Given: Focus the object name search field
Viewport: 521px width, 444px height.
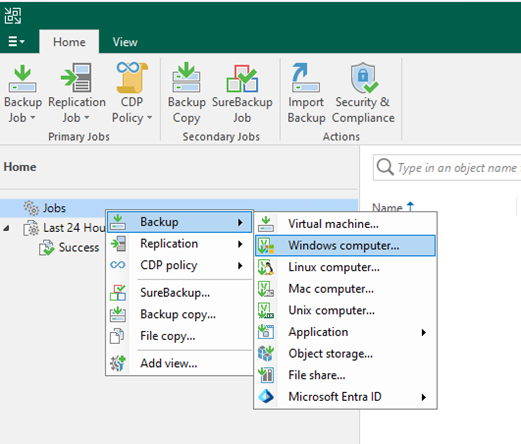Looking at the screenshot, I should [x=447, y=167].
